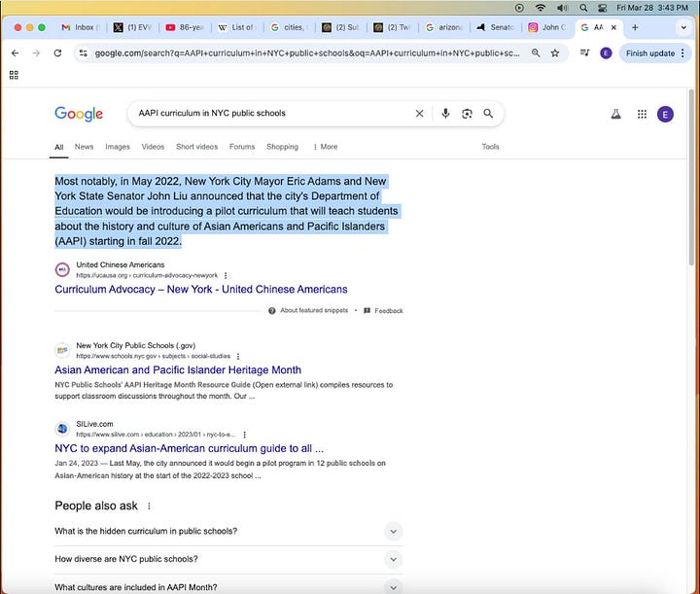Open the volume menu bar icon

pyautogui.click(x=562, y=8)
